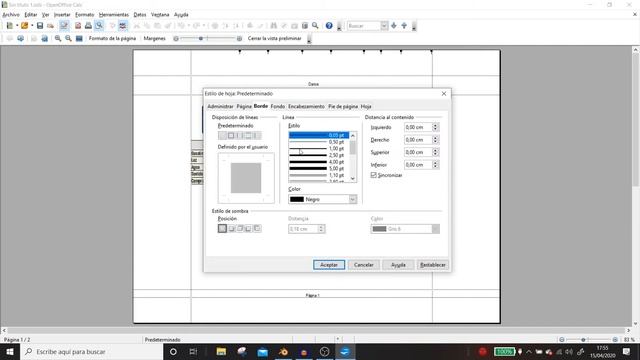Image resolution: width=640 pixels, height=360 pixels.
Task: Open the line Color dropdown showing Negro
Action: coord(322,199)
